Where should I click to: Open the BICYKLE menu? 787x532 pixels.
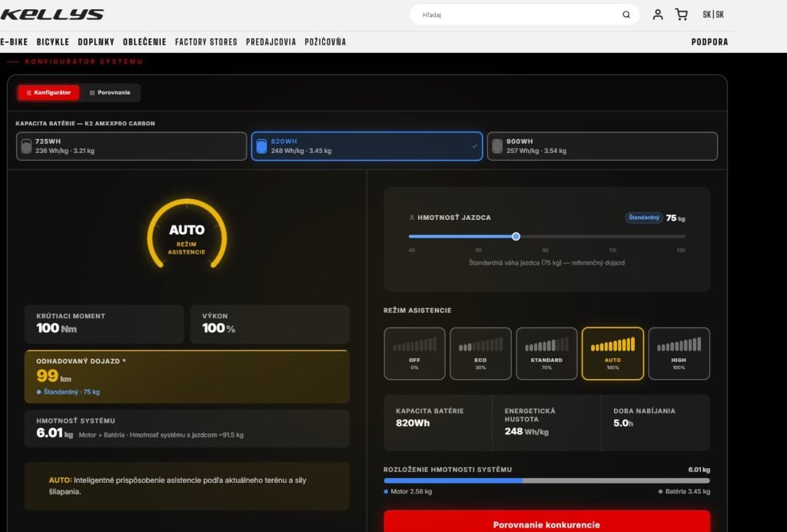[x=53, y=42]
